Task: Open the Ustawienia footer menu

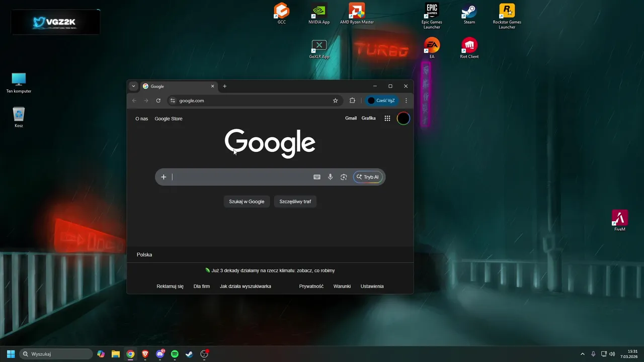Action: pos(372,286)
